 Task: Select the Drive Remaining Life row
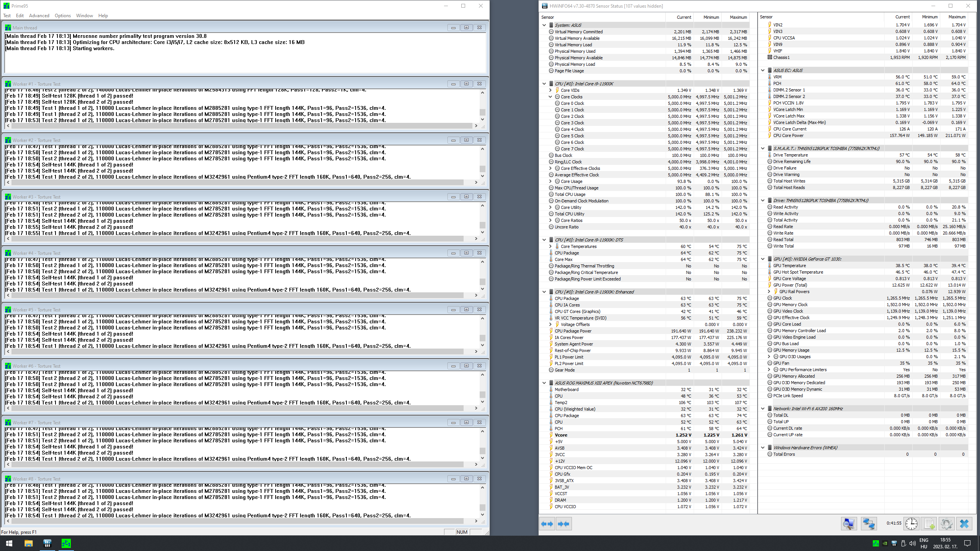pos(864,161)
